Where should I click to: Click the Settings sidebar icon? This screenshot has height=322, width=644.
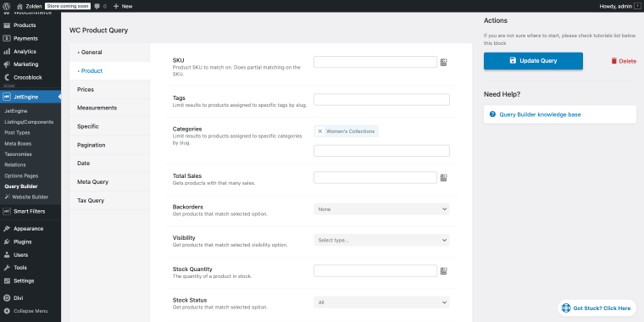(7, 281)
